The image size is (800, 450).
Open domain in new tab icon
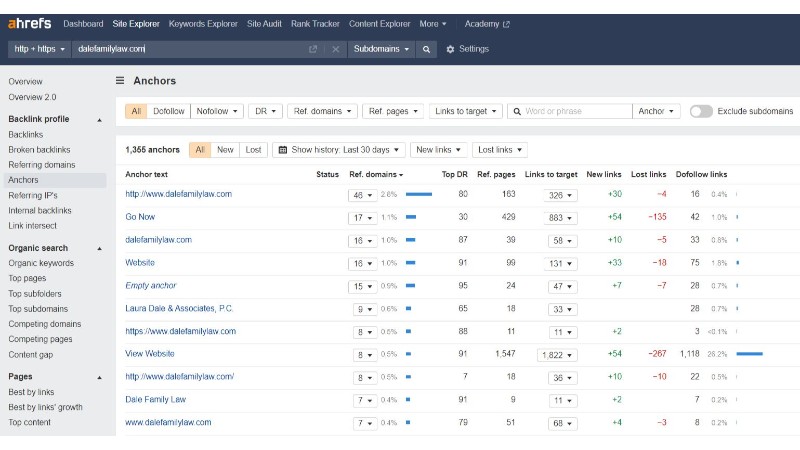click(313, 49)
